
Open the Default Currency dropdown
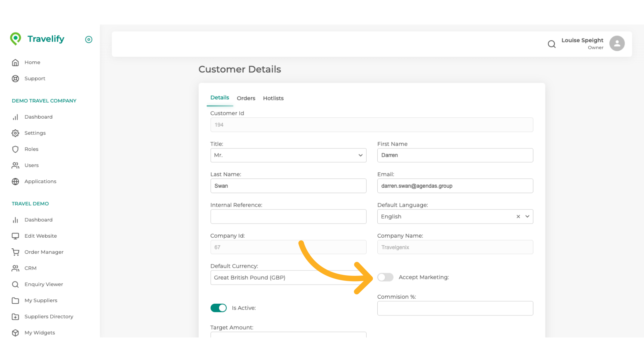pyautogui.click(x=288, y=278)
